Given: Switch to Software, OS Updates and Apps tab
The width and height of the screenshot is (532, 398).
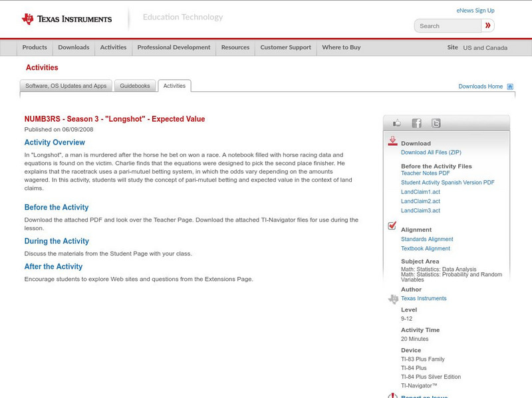Looking at the screenshot, I should (x=66, y=86).
